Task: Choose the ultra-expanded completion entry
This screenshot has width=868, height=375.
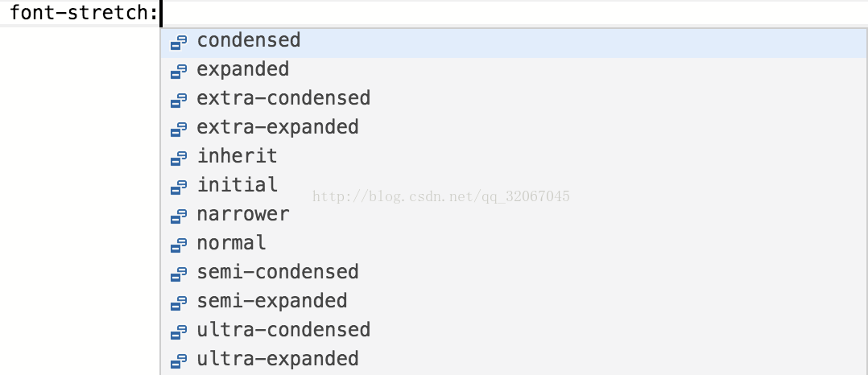Action: point(514,361)
